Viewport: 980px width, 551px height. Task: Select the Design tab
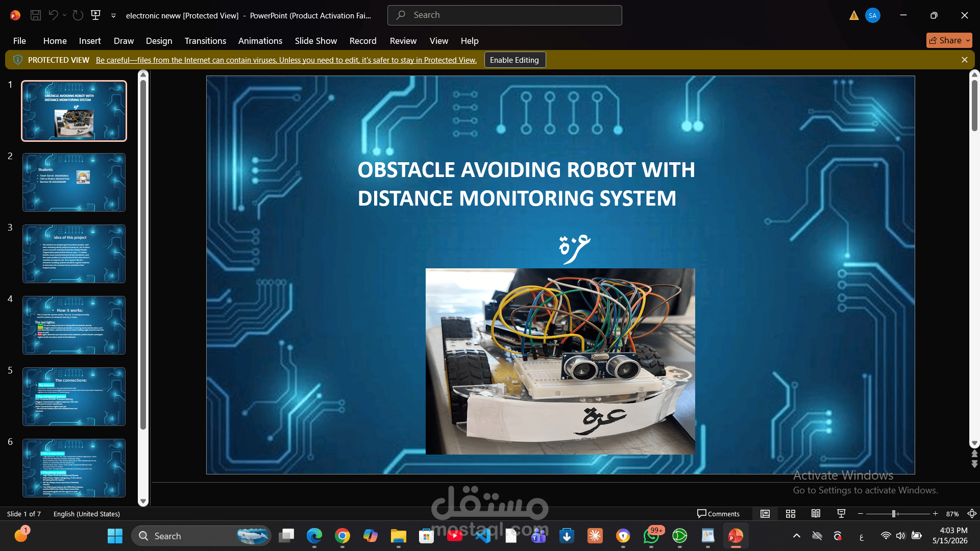click(x=159, y=41)
